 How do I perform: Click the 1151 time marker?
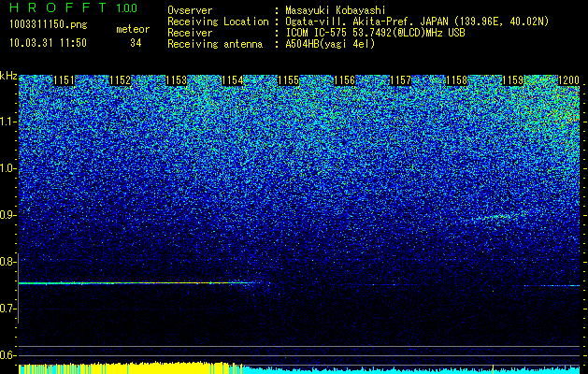point(64,80)
